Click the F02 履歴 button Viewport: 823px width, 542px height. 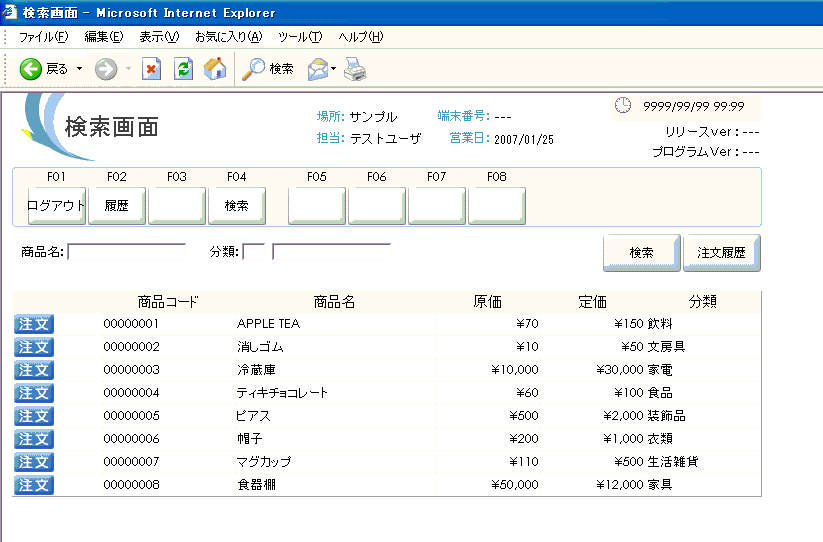point(117,206)
